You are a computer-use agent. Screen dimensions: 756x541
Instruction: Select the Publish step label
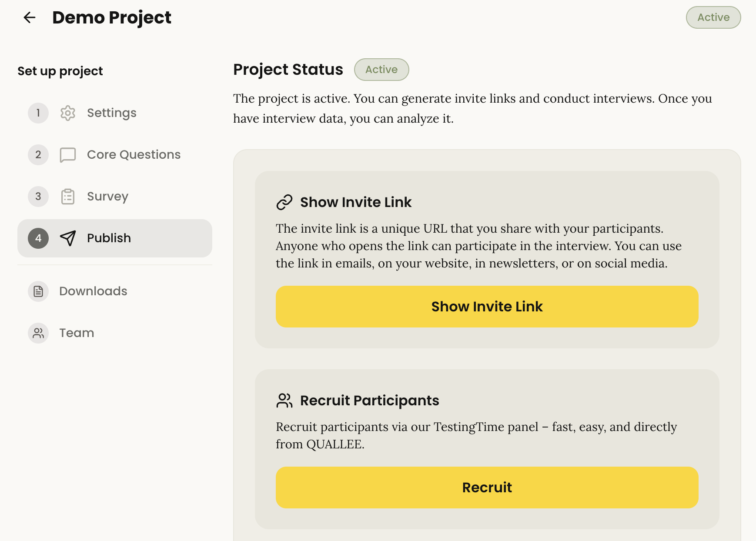109,238
